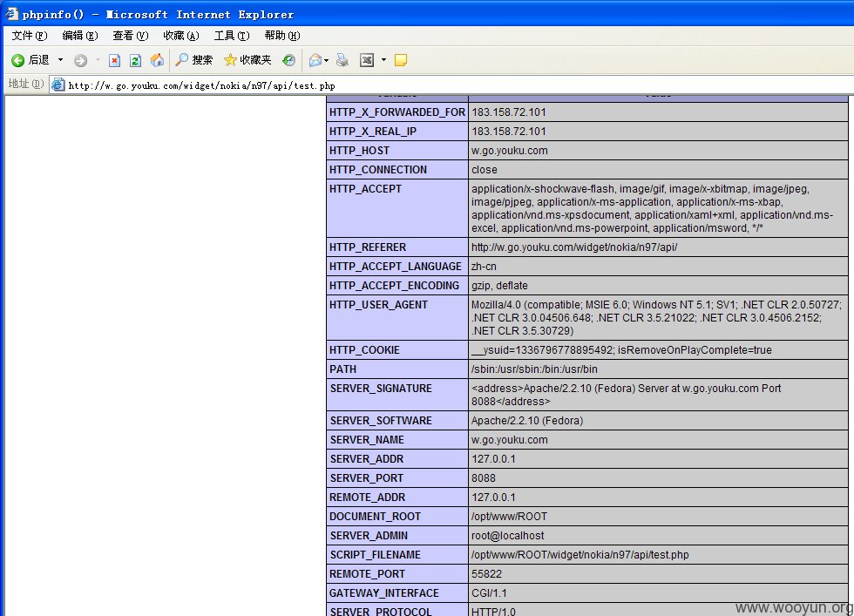This screenshot has height=616, width=854.
Task: Click the zh-cn language value
Action: pos(484,267)
